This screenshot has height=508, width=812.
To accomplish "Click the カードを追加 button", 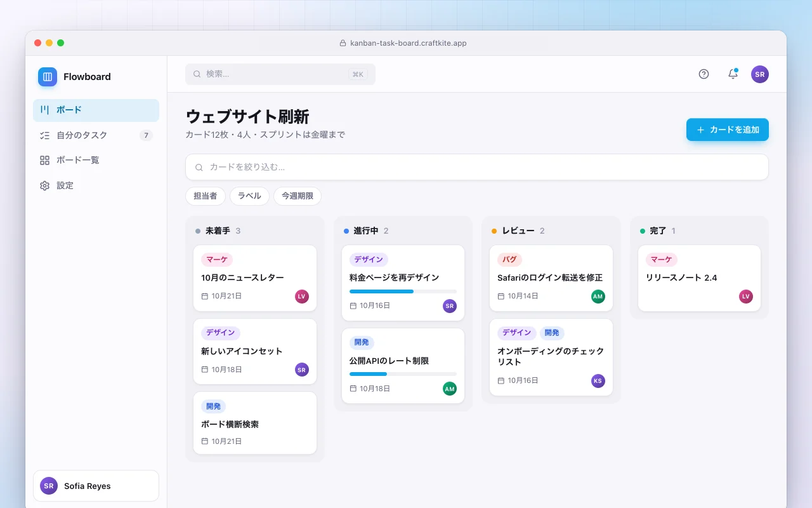I will click(728, 130).
